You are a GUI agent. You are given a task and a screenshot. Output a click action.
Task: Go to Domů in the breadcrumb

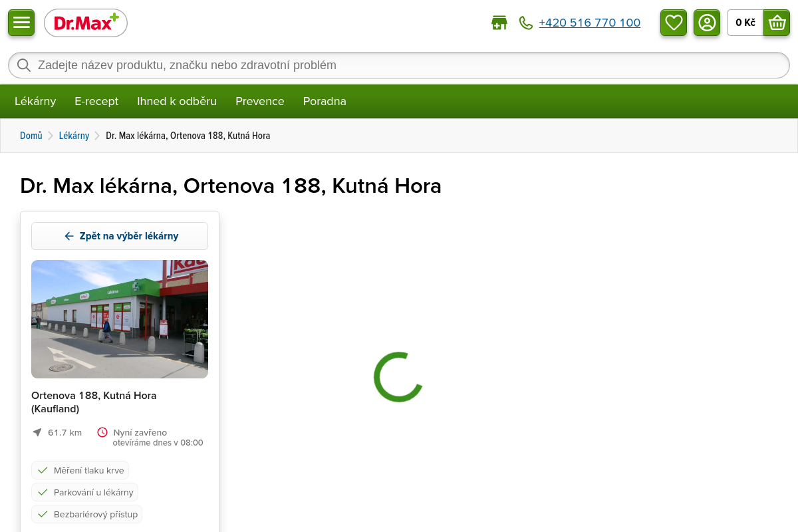point(31,136)
